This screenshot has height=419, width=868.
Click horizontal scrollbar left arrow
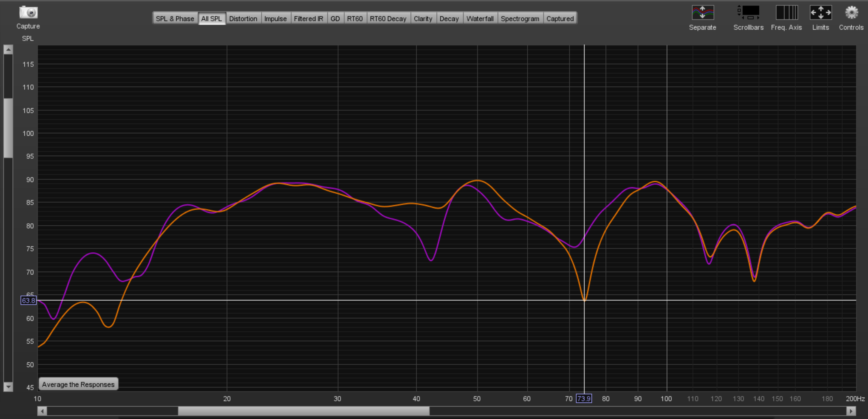[x=42, y=411]
